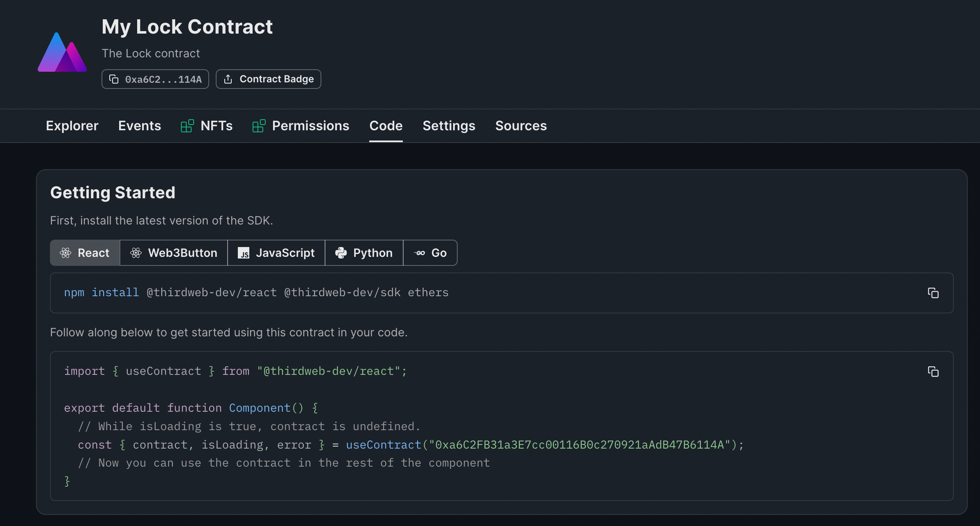Copy the npm install command
The image size is (980, 526).
pos(933,292)
